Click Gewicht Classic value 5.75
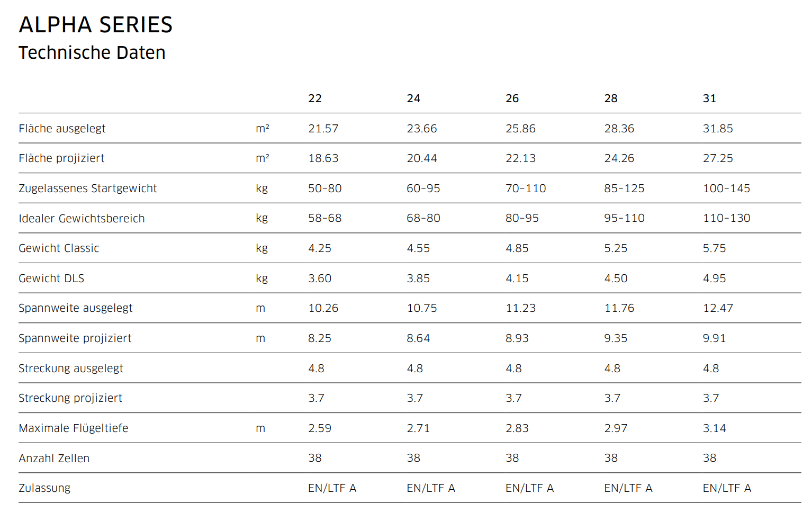The width and height of the screenshot is (812, 521). [x=714, y=248]
